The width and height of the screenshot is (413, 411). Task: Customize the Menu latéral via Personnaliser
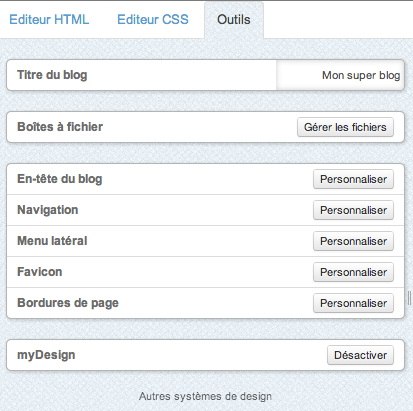[x=353, y=241]
